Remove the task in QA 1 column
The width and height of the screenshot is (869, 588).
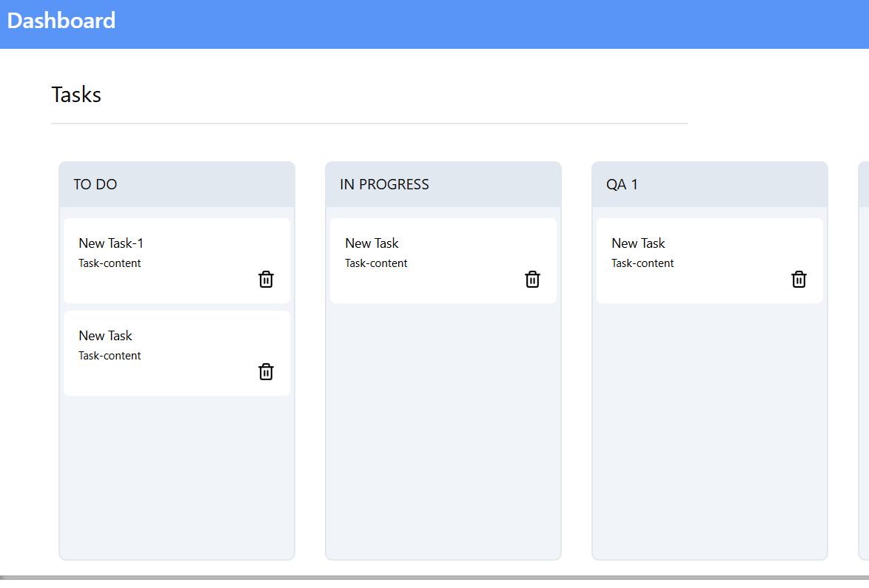click(x=799, y=279)
